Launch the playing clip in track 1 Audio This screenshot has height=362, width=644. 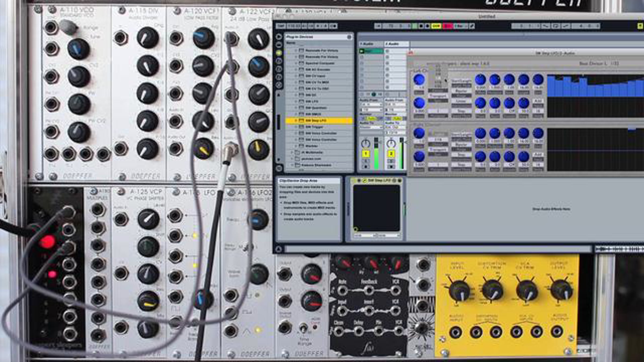(362, 51)
